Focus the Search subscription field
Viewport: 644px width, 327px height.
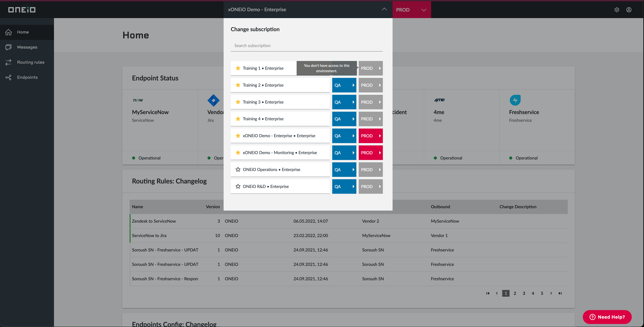[x=307, y=45]
